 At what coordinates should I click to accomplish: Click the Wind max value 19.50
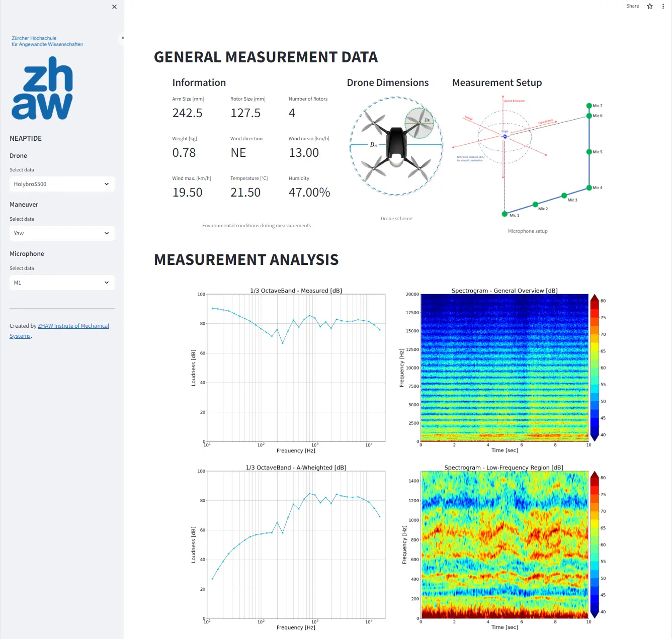coord(187,193)
